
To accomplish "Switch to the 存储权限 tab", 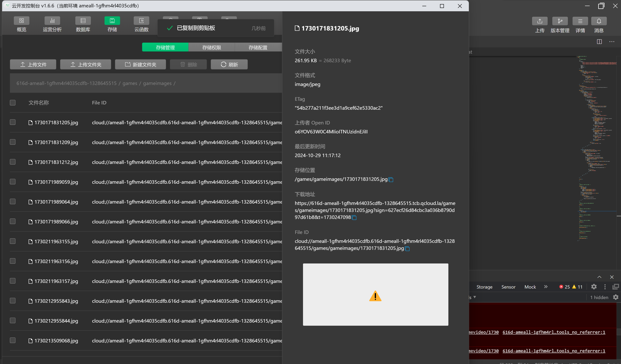I will pyautogui.click(x=211, y=47).
